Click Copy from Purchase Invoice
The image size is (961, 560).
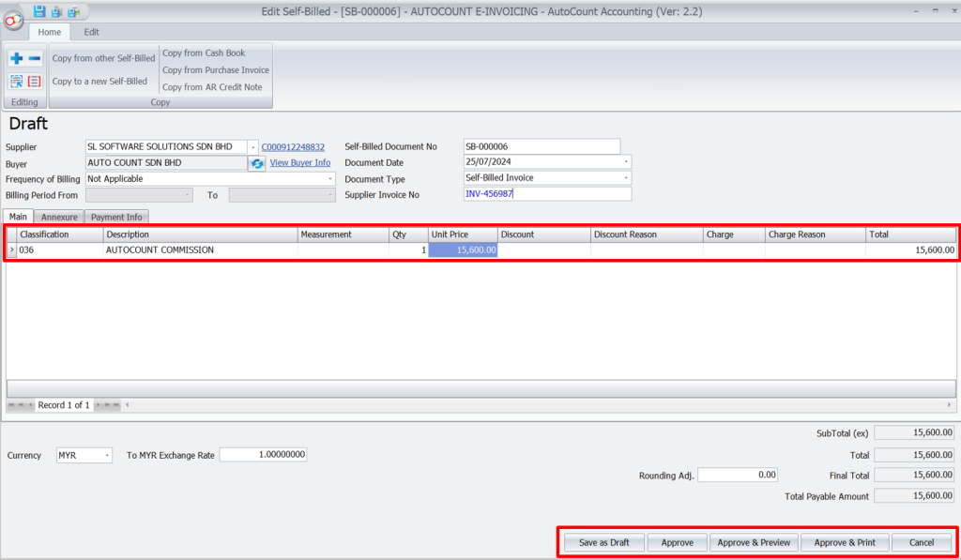coord(216,69)
